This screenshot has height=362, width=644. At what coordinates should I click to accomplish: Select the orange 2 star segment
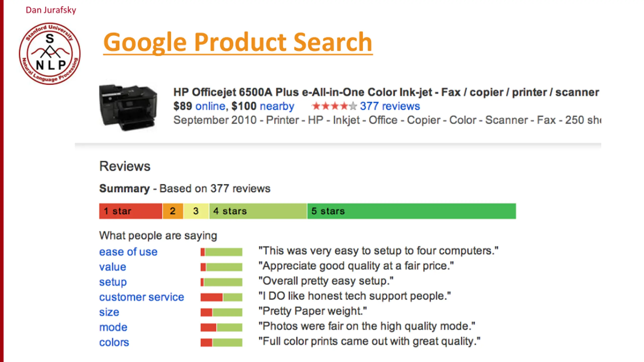pos(173,211)
